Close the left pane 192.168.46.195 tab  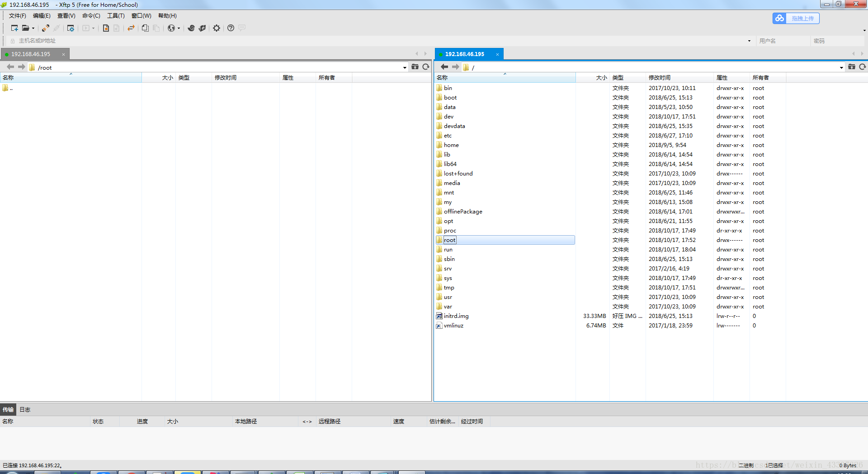pyautogui.click(x=63, y=54)
